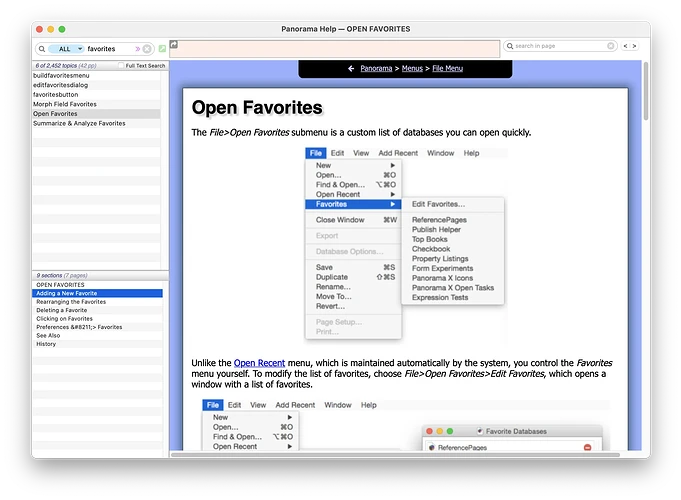
Task: Click the '6 of 2,452 topics' count
Action: point(66,66)
